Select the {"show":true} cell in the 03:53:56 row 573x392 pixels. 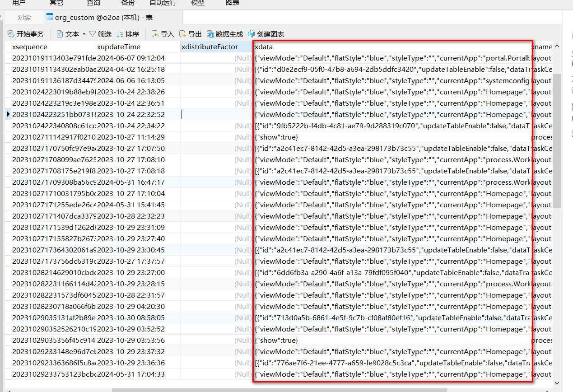click(x=391, y=340)
